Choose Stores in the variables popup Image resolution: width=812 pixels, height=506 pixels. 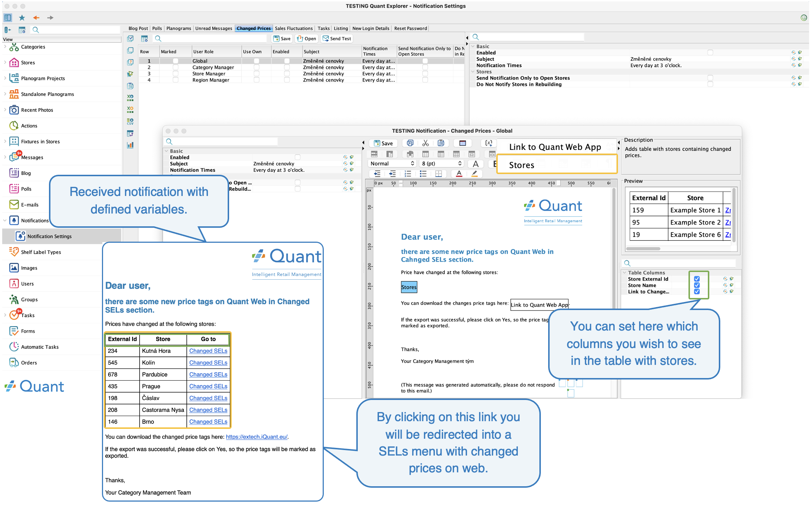pyautogui.click(x=557, y=165)
